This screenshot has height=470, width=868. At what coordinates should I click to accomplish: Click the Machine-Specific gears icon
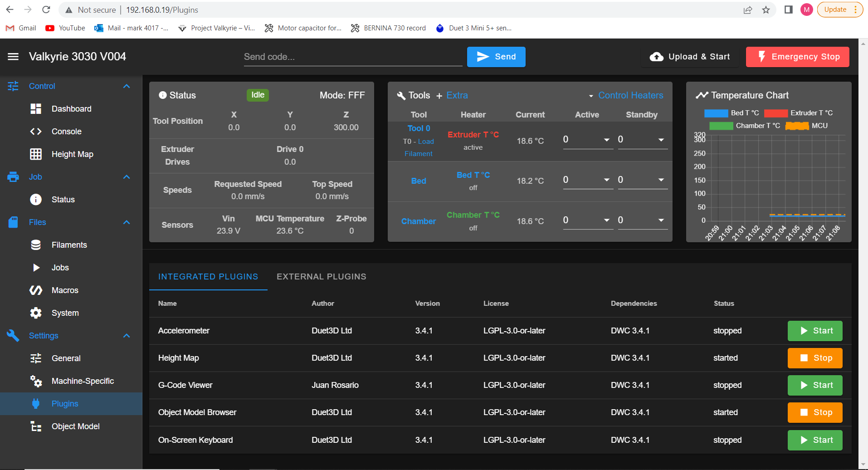(x=36, y=381)
